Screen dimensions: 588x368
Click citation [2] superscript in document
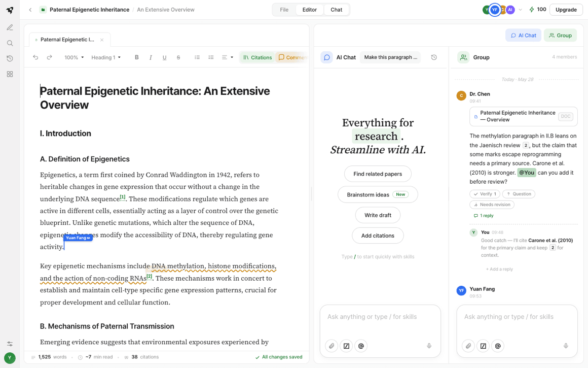[149, 276]
